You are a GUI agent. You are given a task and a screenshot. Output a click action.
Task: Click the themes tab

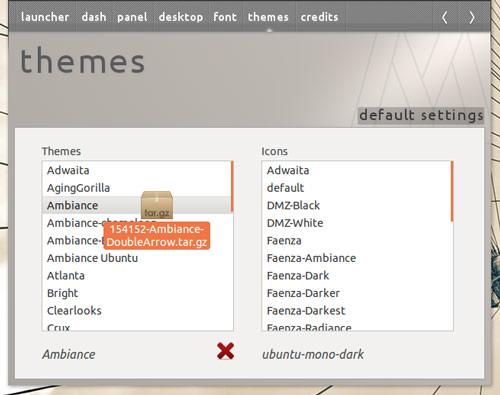(268, 17)
